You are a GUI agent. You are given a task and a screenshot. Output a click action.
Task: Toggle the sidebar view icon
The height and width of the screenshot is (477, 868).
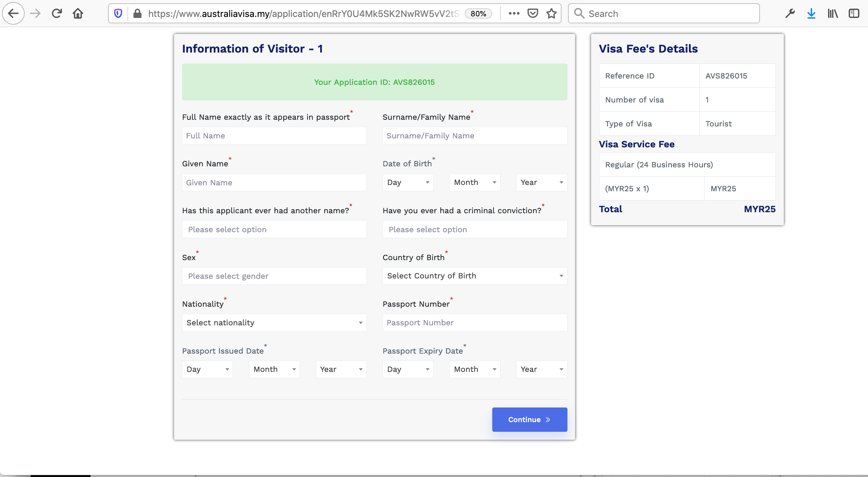pyautogui.click(x=854, y=14)
